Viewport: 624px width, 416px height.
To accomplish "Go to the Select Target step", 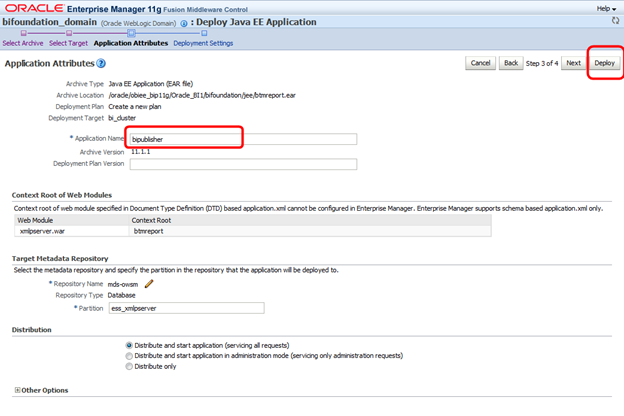I will coord(68,43).
